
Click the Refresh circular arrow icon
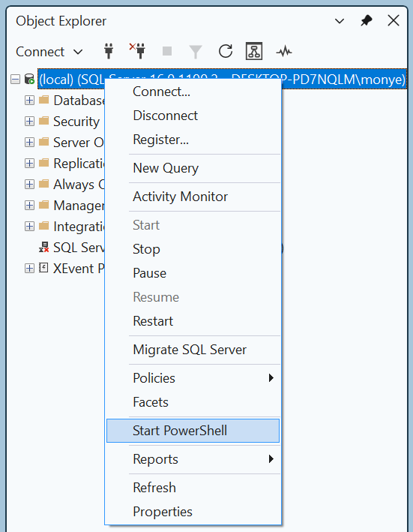click(226, 51)
